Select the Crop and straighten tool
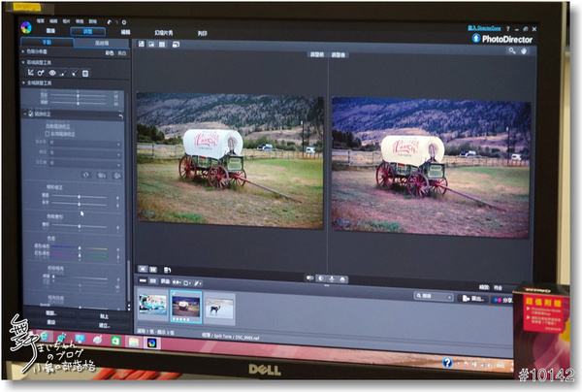Screen dimensions: 582x392 (30, 73)
